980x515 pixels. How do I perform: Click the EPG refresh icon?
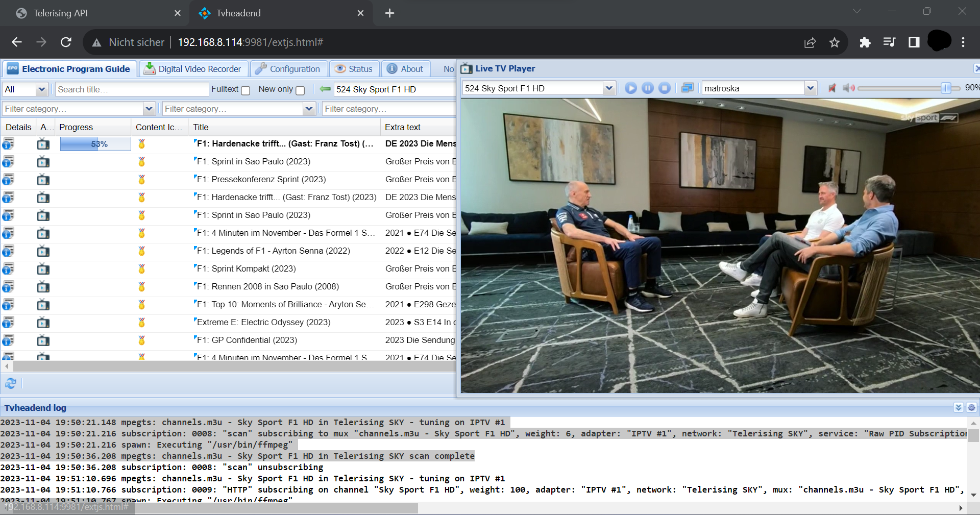click(x=11, y=383)
